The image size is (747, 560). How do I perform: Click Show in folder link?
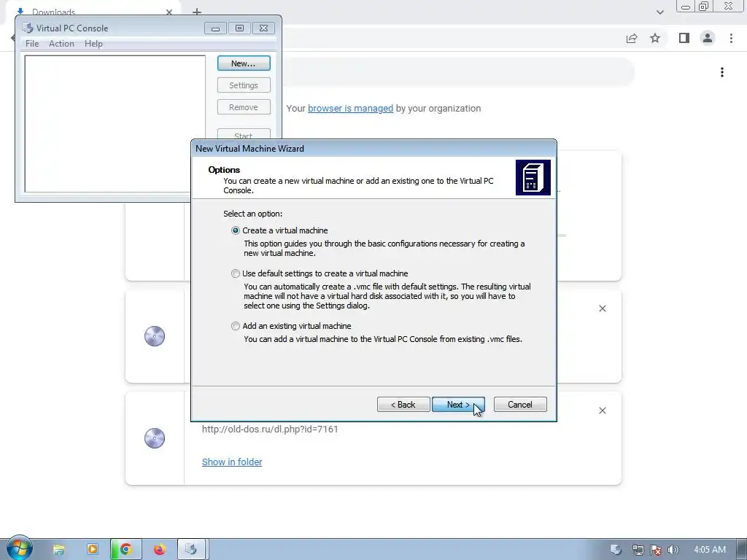[x=232, y=462]
